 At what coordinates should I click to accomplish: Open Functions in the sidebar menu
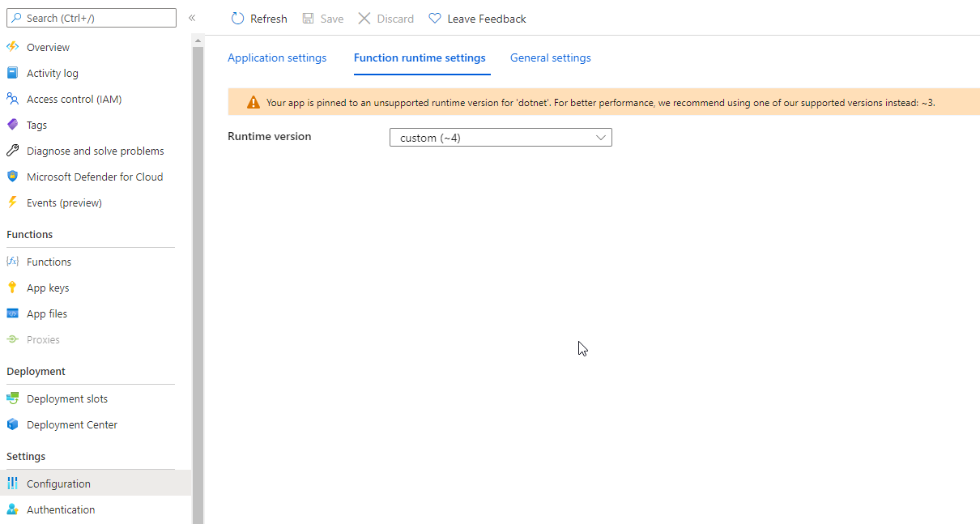pyautogui.click(x=49, y=262)
